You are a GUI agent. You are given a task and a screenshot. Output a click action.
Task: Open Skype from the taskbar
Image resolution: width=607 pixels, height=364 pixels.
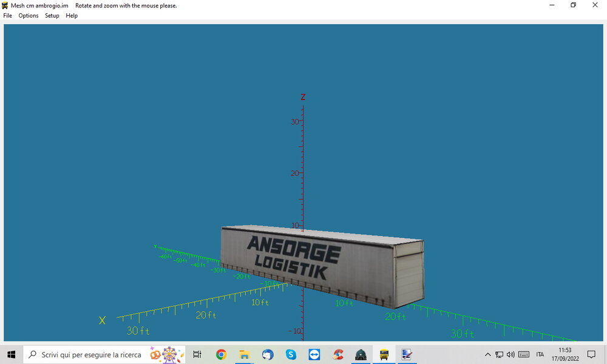tap(291, 354)
